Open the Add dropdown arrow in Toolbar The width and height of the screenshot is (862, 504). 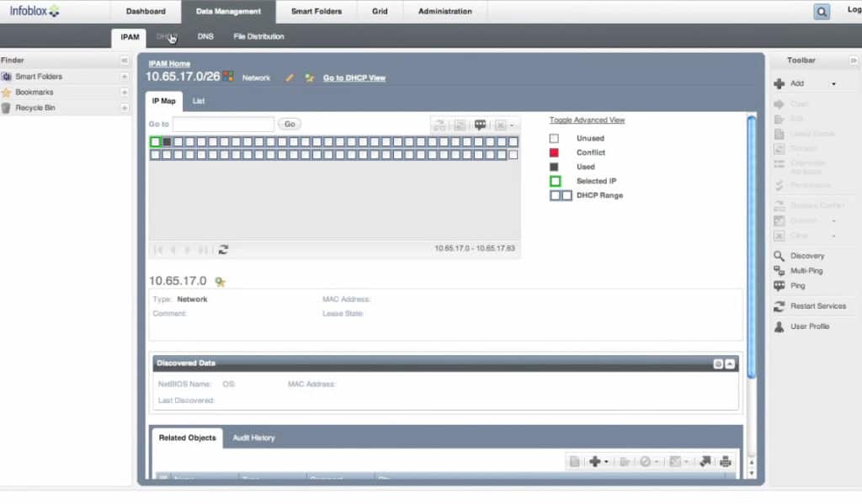click(x=833, y=84)
